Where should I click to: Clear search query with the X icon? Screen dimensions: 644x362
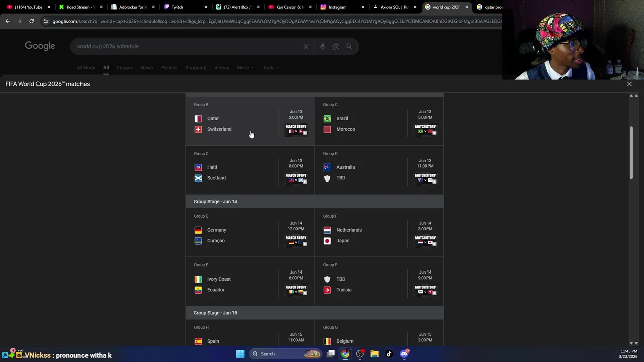point(306,46)
